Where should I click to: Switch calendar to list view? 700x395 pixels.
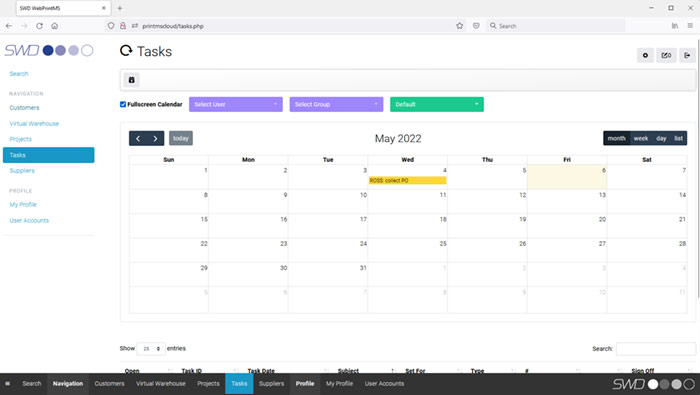[x=679, y=138]
